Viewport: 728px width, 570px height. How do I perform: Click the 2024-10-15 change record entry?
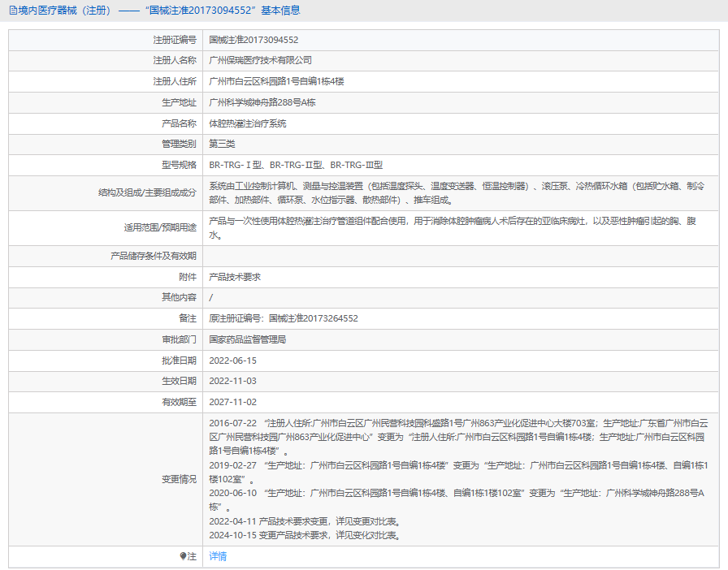pos(305,535)
